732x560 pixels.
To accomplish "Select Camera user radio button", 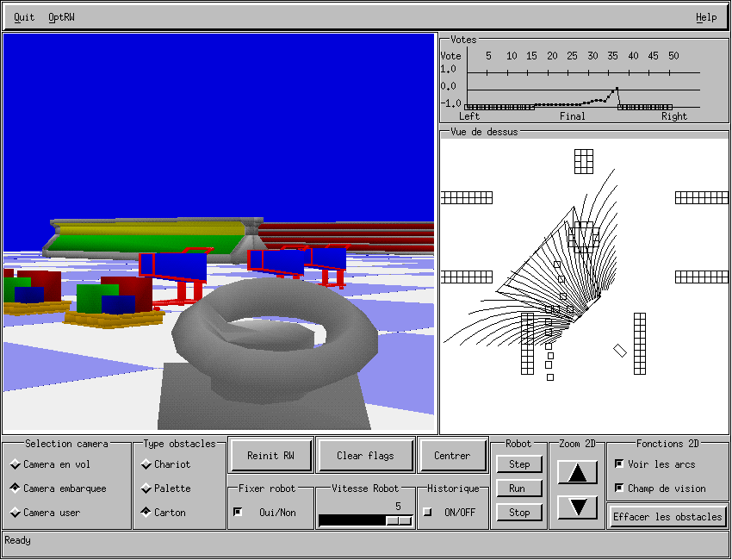I will click(x=16, y=513).
